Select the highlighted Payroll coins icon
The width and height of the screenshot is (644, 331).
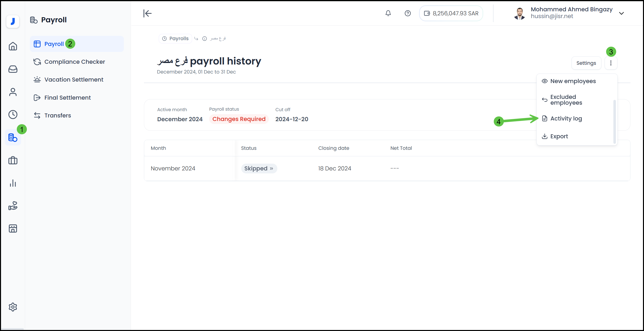[13, 137]
